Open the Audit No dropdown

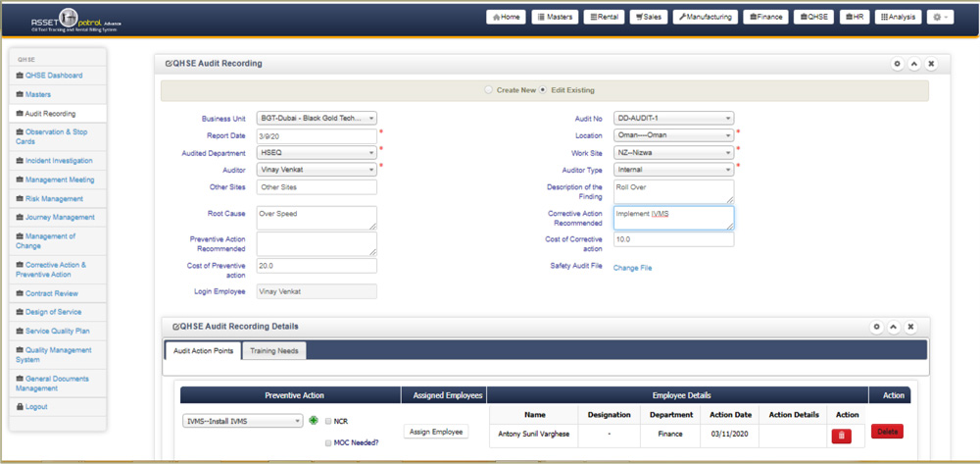(673, 119)
